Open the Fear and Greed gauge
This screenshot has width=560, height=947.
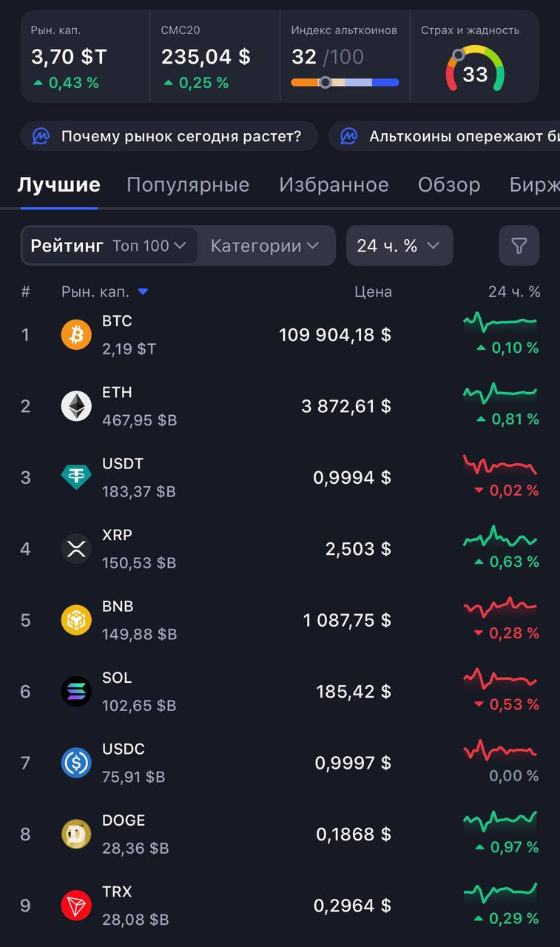474,70
